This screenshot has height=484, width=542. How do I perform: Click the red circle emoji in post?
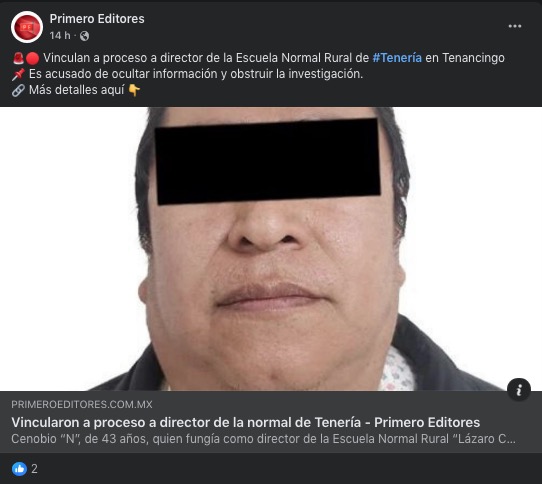pos(32,58)
